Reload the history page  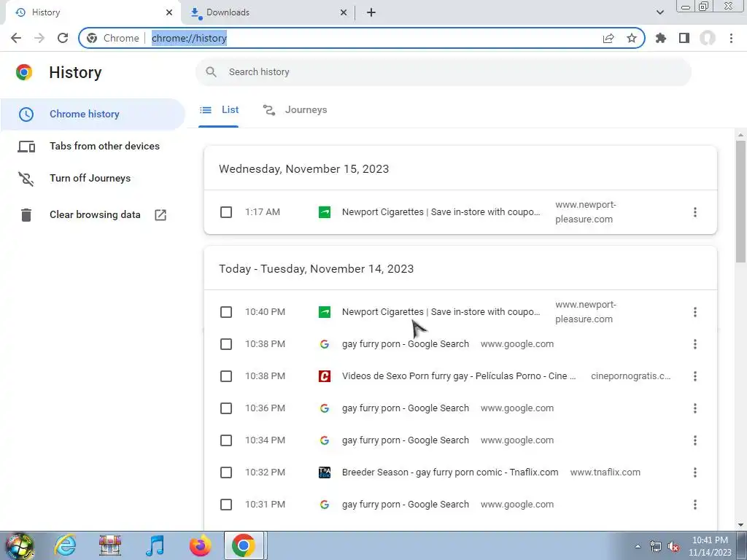click(63, 38)
